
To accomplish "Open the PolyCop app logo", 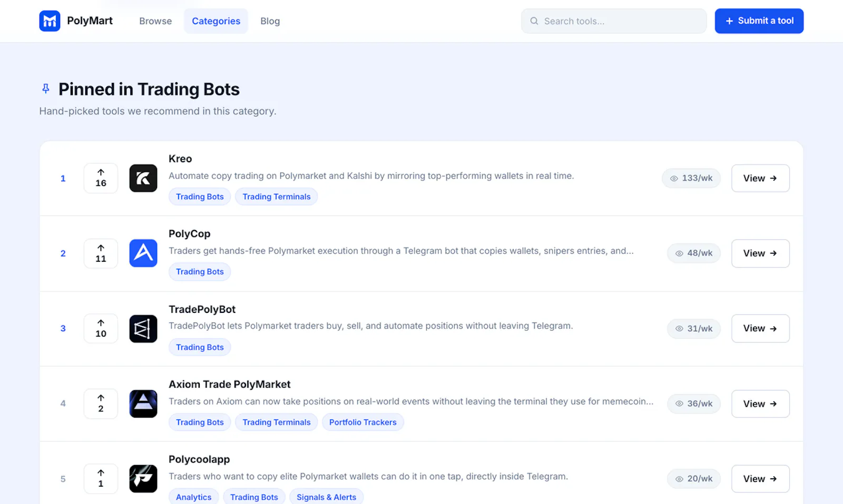I will point(143,253).
